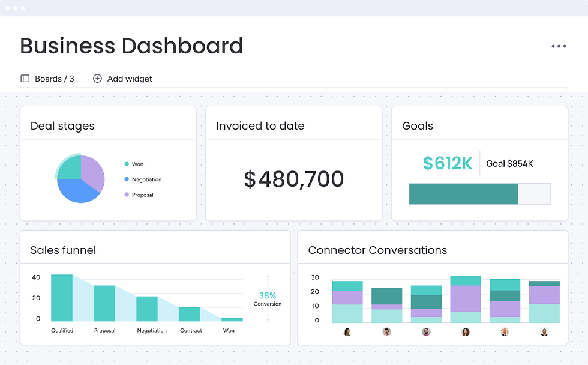
Task: Expand the Goals widget header
Action: 417,125
